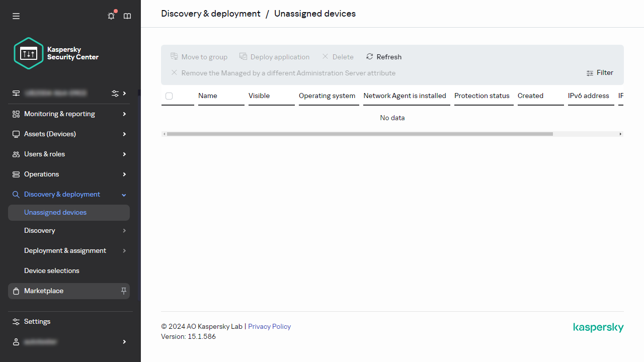Open the notifications bell icon
Image resolution: width=644 pixels, height=362 pixels.
(x=111, y=16)
